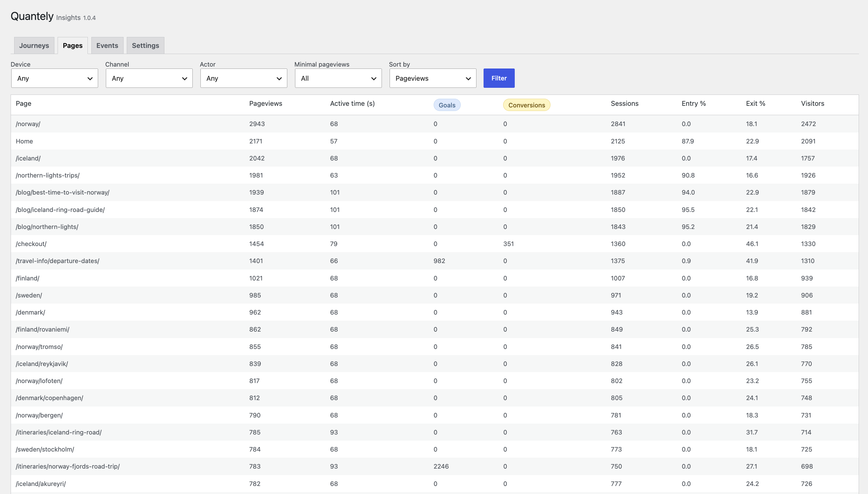
Task: Click the /denmark/copenhagen/ page entry
Action: 49,398
